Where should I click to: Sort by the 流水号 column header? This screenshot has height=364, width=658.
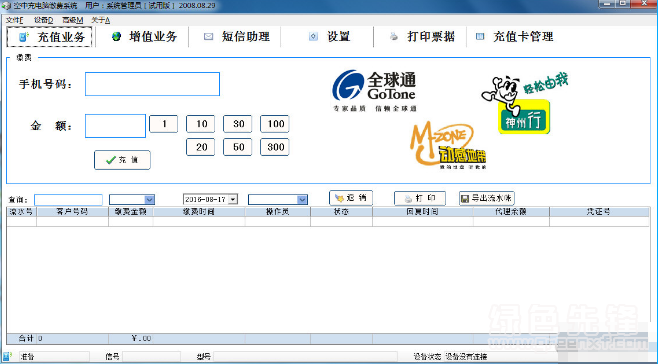tap(21, 212)
